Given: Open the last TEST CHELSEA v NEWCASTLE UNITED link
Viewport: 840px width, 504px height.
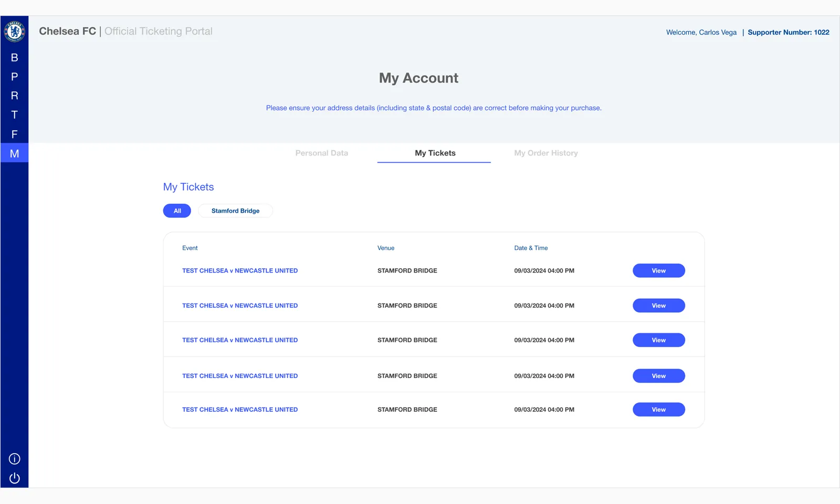Looking at the screenshot, I should [x=240, y=409].
